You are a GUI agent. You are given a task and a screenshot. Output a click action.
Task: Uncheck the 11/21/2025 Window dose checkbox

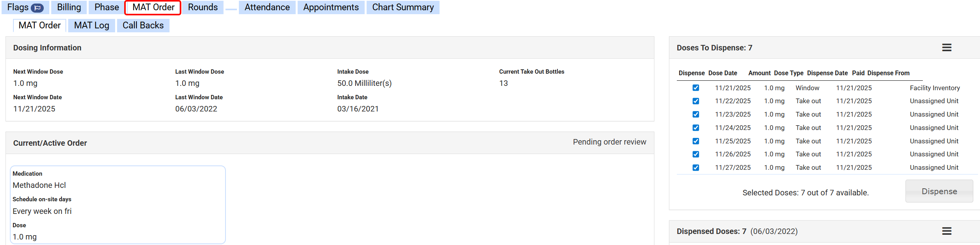pos(696,88)
